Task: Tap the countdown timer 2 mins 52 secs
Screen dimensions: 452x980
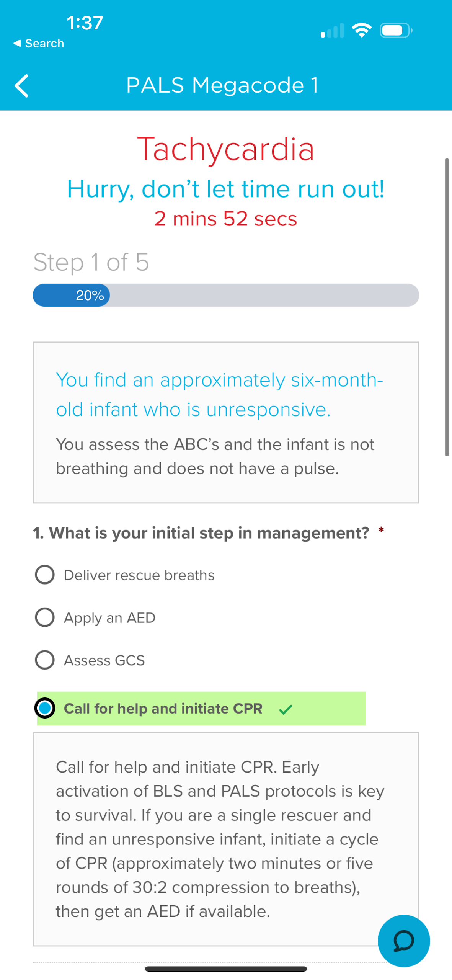Action: pos(226,219)
